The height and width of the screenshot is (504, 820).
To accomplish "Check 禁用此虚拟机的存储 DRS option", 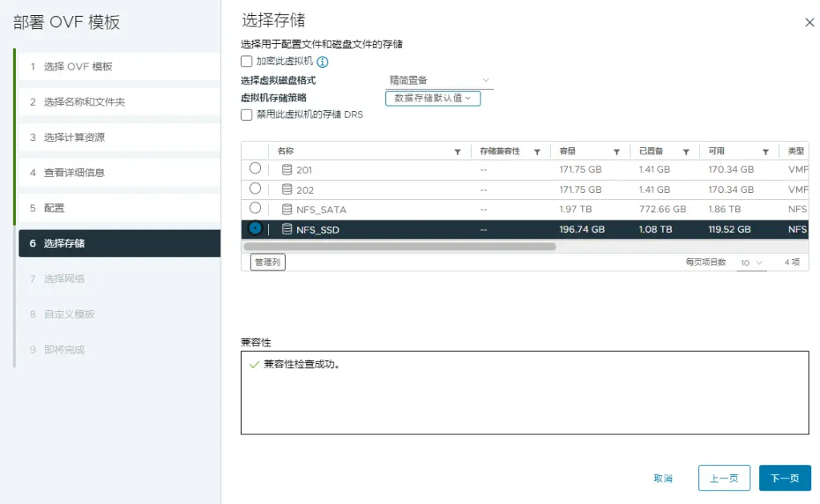I will [x=247, y=114].
